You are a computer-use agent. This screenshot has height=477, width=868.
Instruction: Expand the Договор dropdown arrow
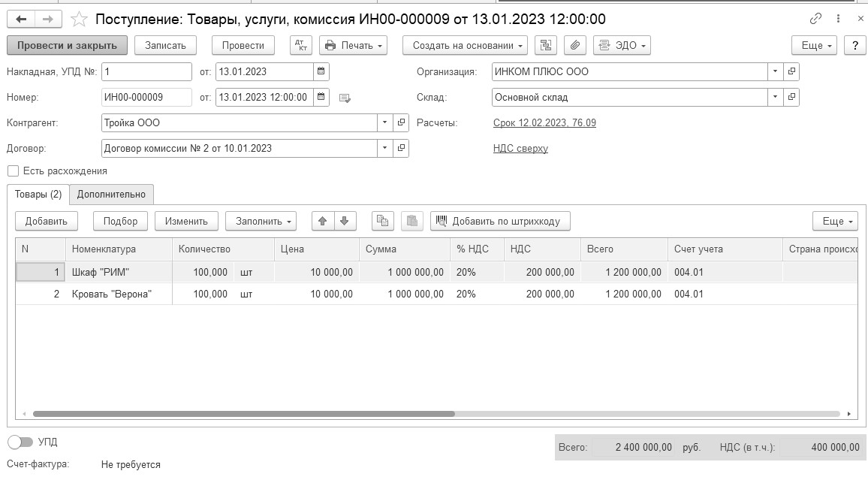pyautogui.click(x=384, y=148)
